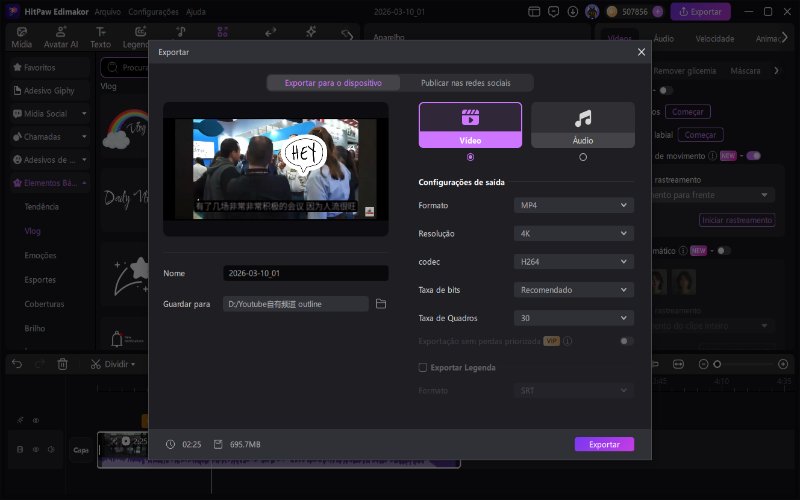This screenshot has width=800, height=500.
Task: Open the feedback message icon in title bar
Action: pos(553,11)
